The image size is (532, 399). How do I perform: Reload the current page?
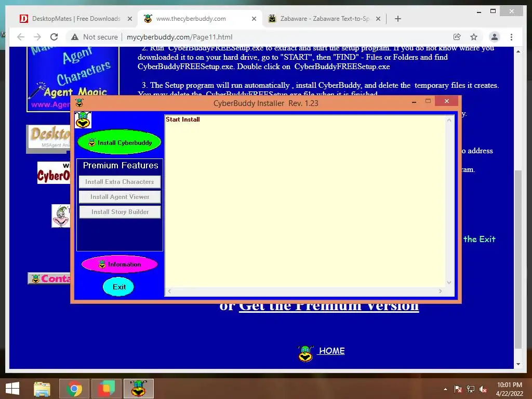click(x=54, y=37)
